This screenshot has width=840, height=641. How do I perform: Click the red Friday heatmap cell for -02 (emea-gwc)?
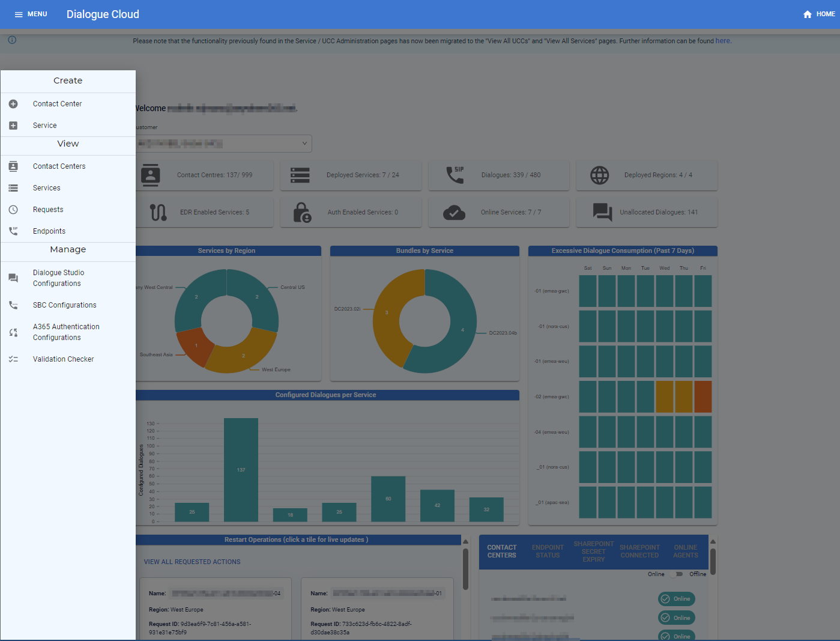(703, 396)
